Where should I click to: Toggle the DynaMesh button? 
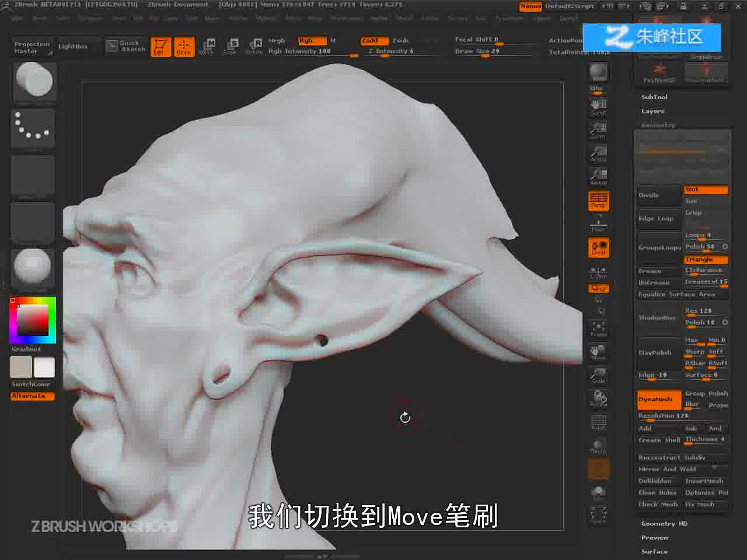(659, 400)
